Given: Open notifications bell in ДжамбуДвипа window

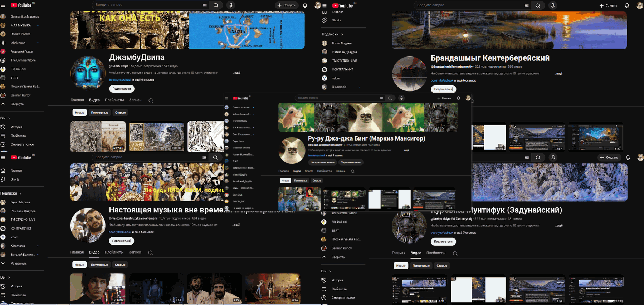Looking at the screenshot, I should [305, 5].
